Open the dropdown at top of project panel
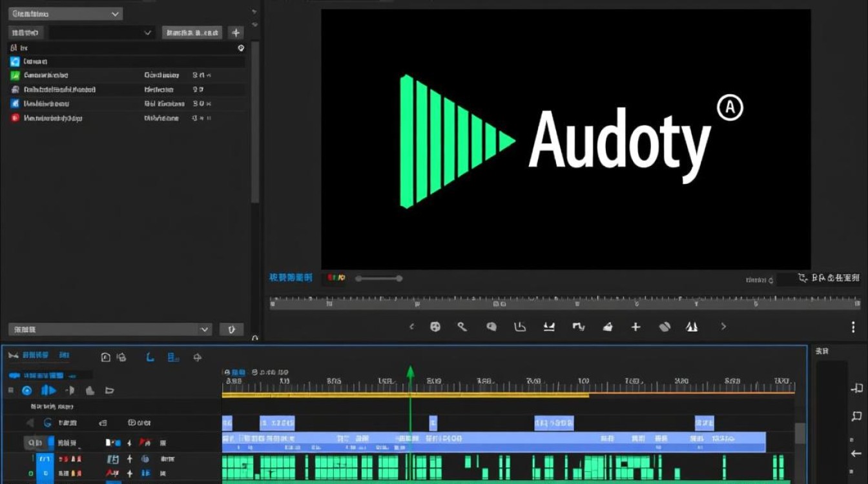This screenshot has width=868, height=484. click(x=65, y=14)
